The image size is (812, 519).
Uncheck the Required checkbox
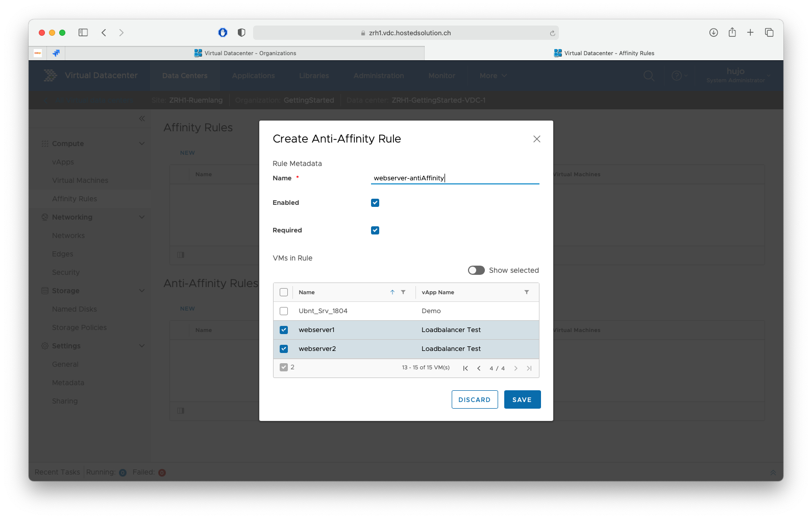click(375, 230)
